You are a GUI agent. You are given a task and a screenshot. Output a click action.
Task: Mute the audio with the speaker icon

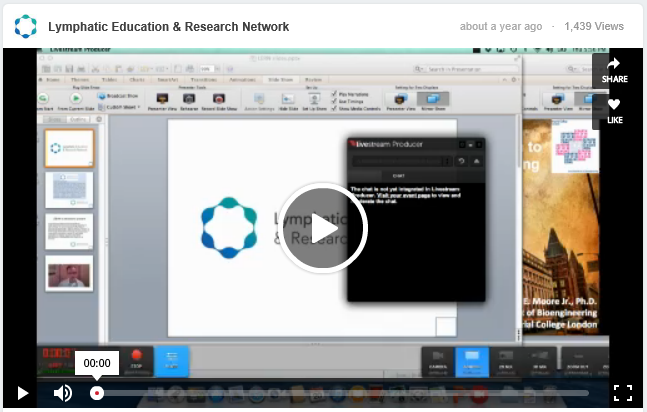point(63,393)
